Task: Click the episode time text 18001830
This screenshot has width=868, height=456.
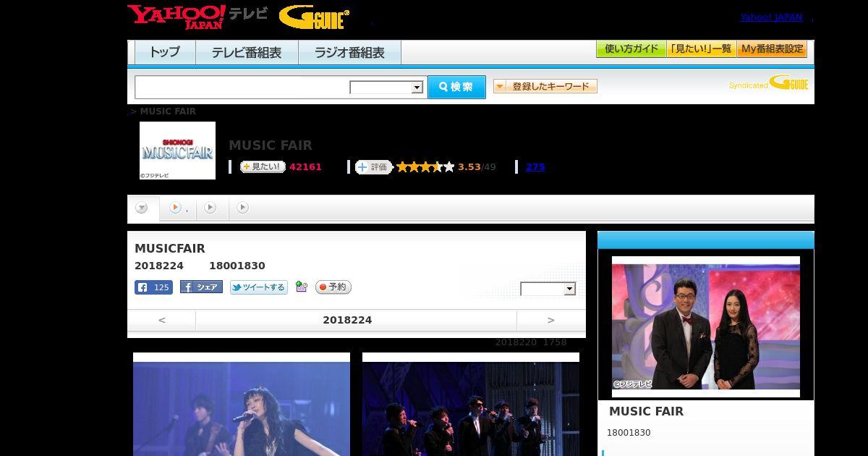Action: click(x=237, y=266)
